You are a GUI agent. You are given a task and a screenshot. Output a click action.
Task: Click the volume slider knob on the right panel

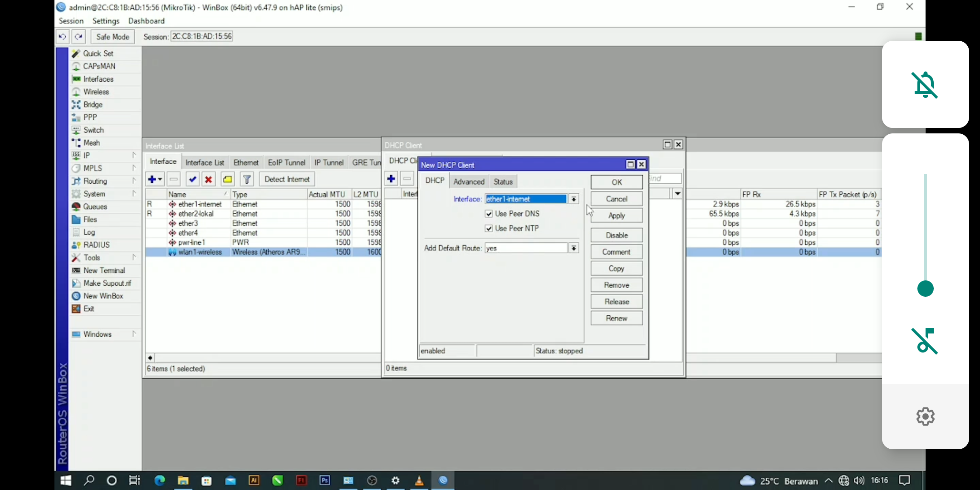(925, 289)
